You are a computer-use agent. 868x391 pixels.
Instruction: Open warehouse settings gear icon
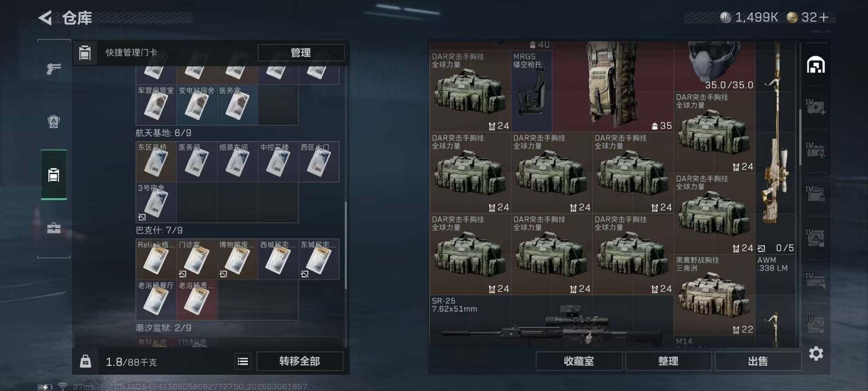(816, 353)
